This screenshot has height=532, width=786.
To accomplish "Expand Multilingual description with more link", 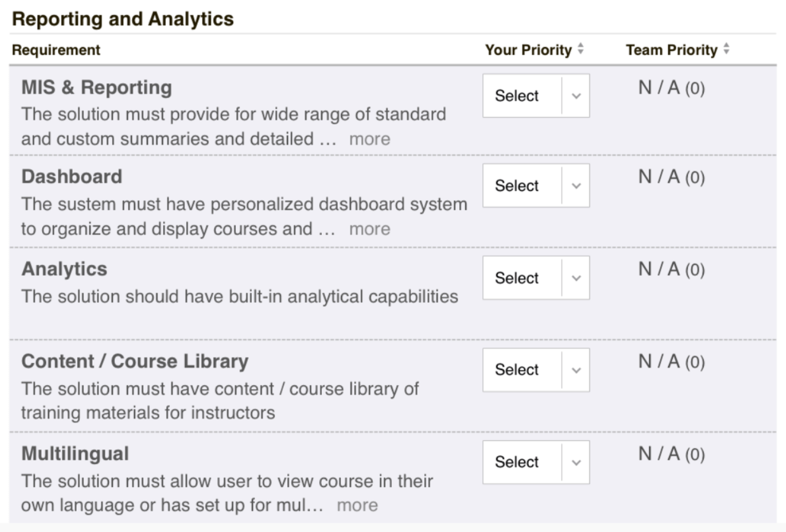I will pyautogui.click(x=357, y=505).
